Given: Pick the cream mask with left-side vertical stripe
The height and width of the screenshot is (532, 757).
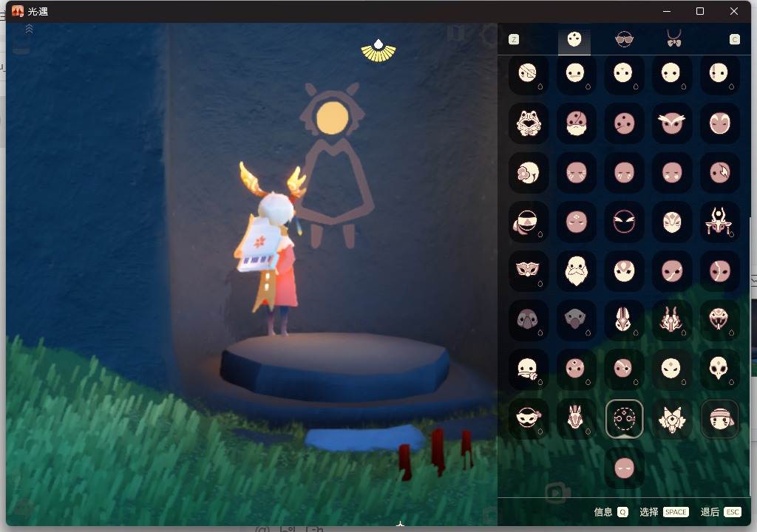Looking at the screenshot, I should tap(719, 74).
